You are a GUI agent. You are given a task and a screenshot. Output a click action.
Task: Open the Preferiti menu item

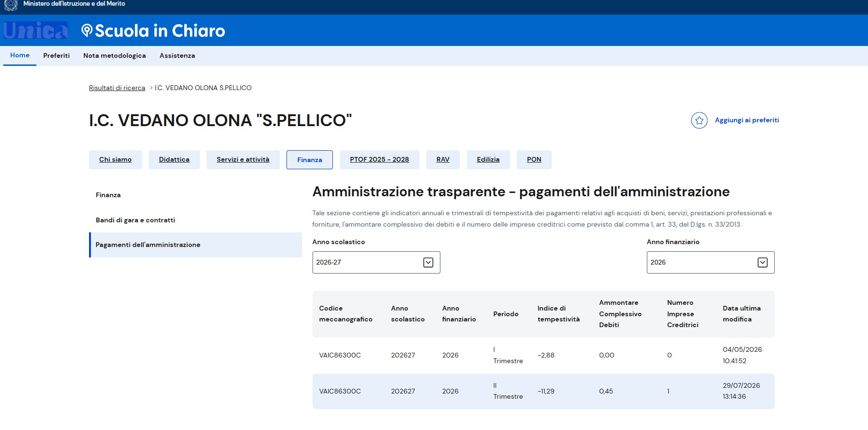click(x=56, y=55)
